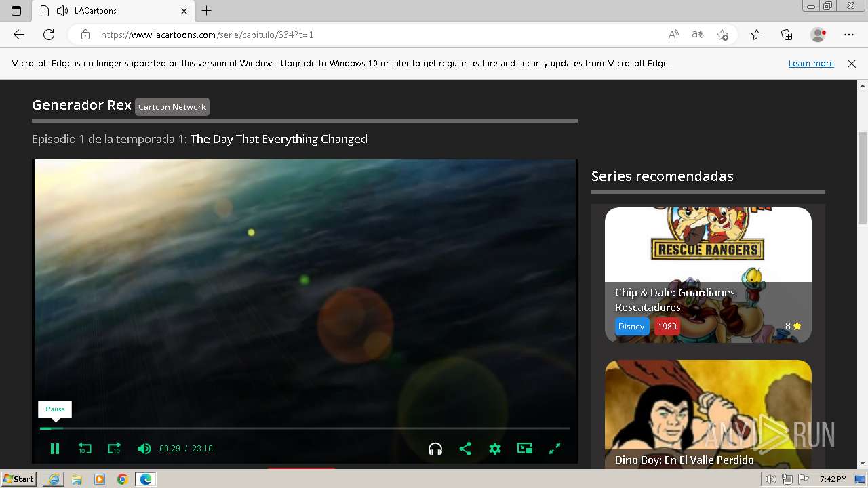
Task: Click the page vertical scrollbar thumb
Action: (863, 178)
